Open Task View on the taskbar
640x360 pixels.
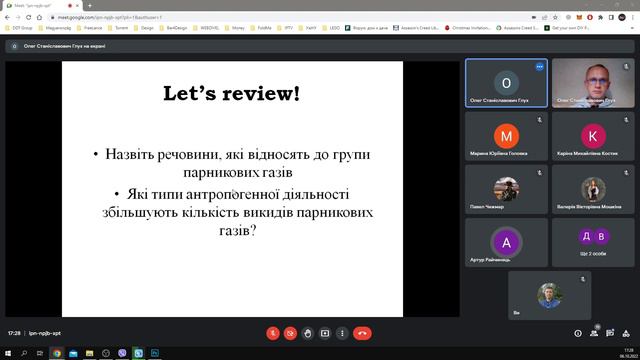pos(40,353)
